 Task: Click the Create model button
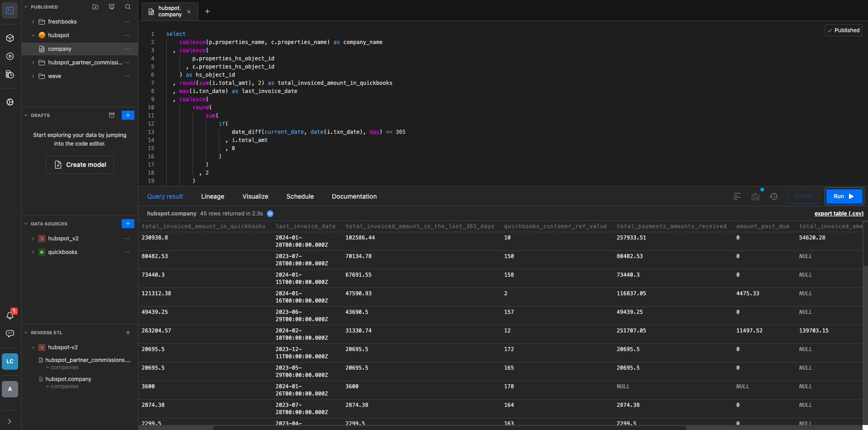(x=80, y=165)
